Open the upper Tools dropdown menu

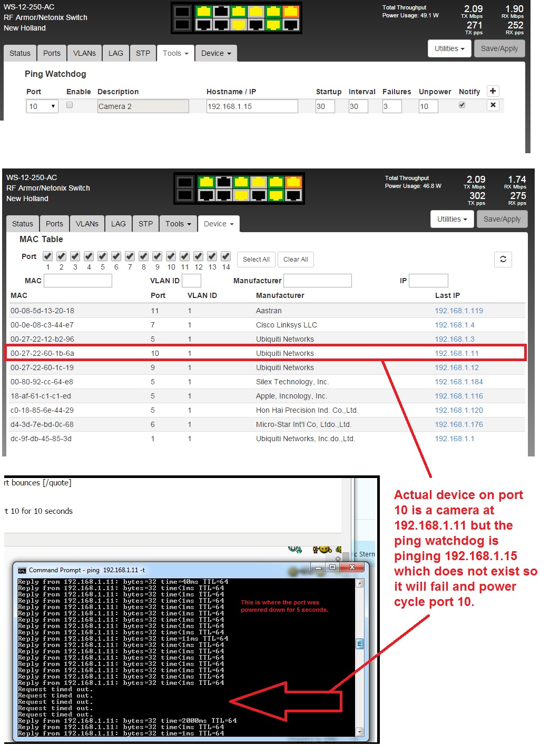(x=175, y=53)
